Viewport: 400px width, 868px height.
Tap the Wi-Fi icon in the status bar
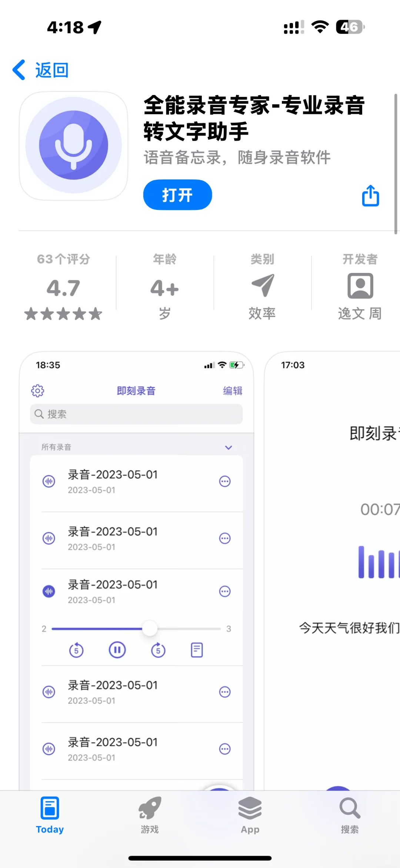pos(320,27)
